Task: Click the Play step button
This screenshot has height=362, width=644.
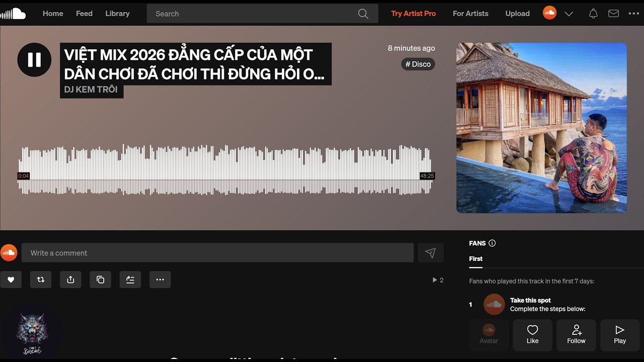Action: tap(620, 335)
